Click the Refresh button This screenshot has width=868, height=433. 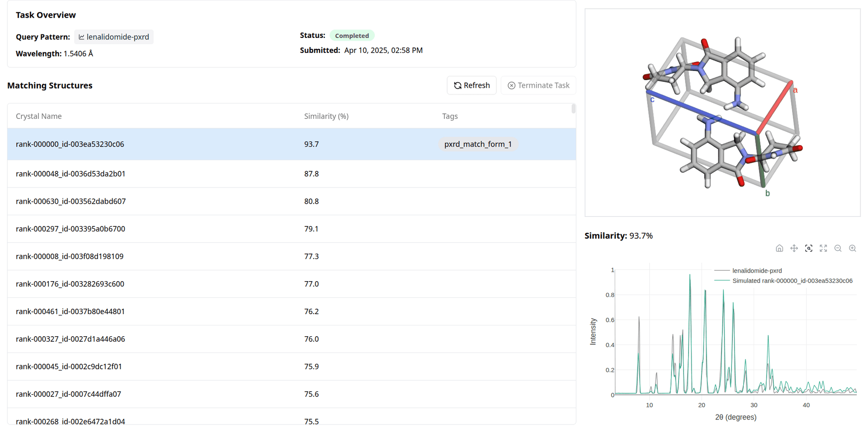click(x=472, y=85)
